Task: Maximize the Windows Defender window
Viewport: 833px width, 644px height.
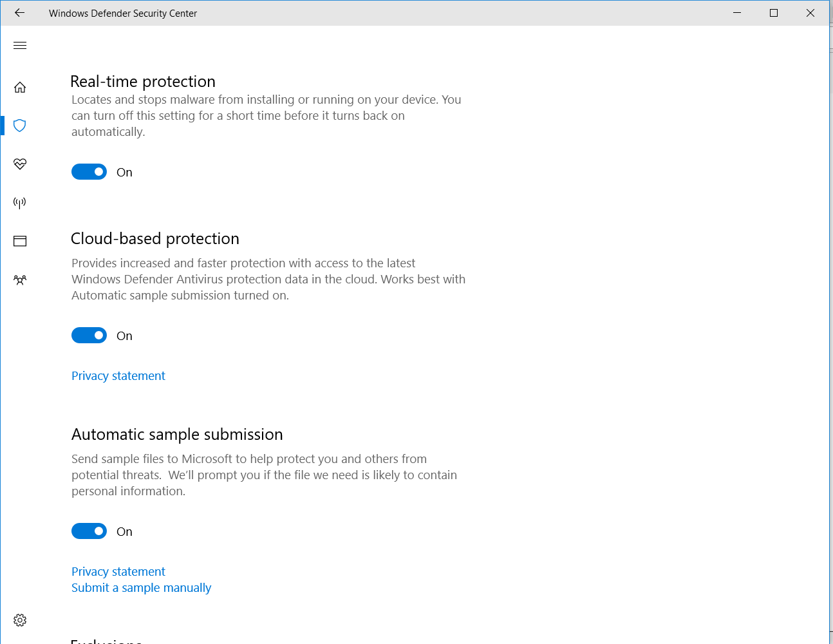Action: 774,13
